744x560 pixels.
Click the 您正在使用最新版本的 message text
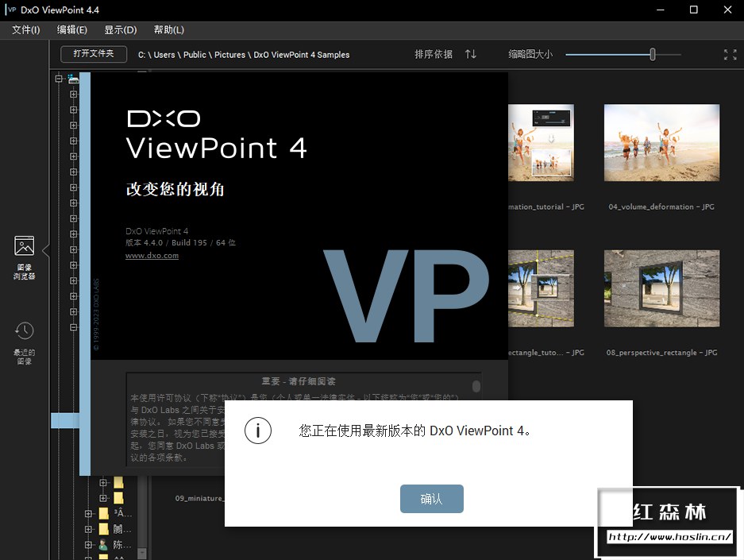pyautogui.click(x=414, y=431)
